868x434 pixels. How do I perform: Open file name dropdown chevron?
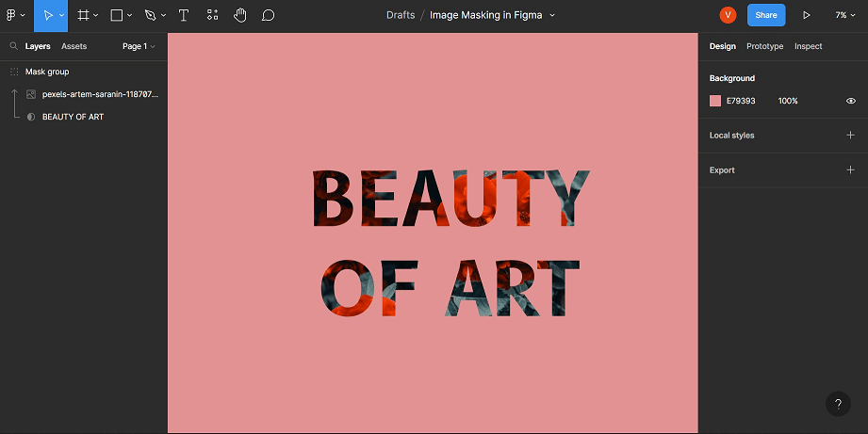point(552,15)
